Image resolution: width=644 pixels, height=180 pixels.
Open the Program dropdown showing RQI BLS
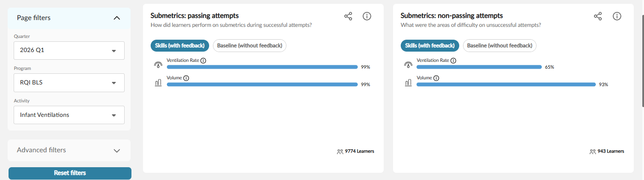point(69,83)
